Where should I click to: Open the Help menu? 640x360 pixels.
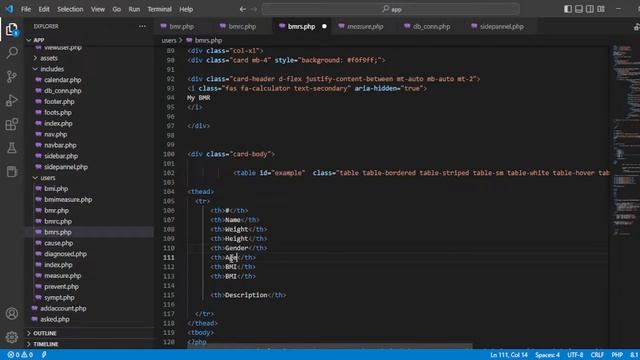(x=186, y=9)
